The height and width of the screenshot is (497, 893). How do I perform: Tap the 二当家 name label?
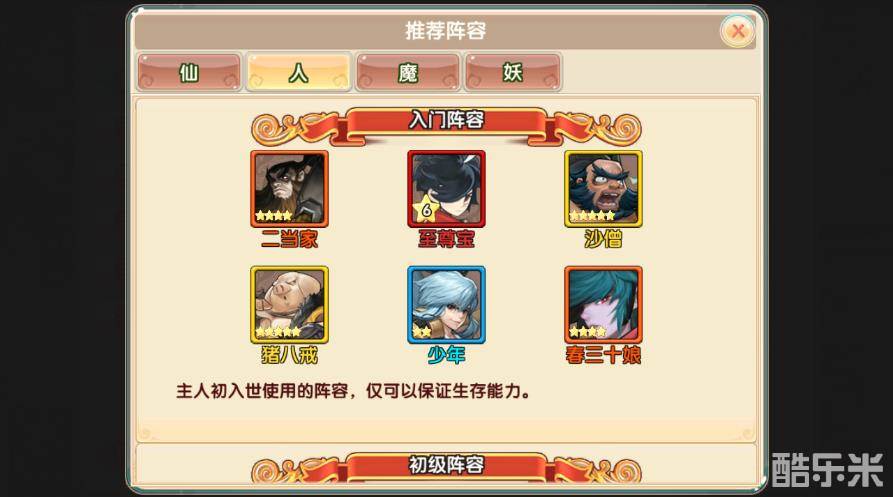[289, 239]
